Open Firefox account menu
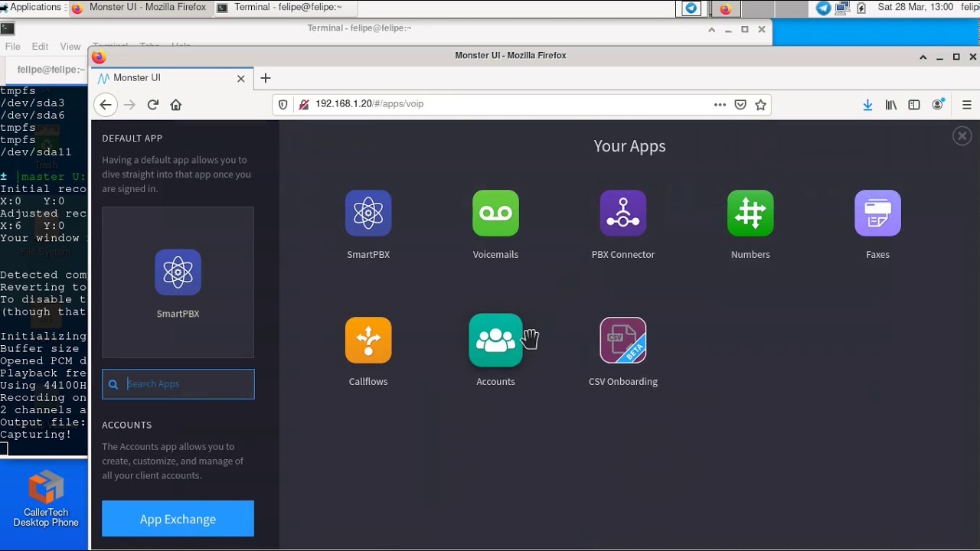 click(x=937, y=105)
